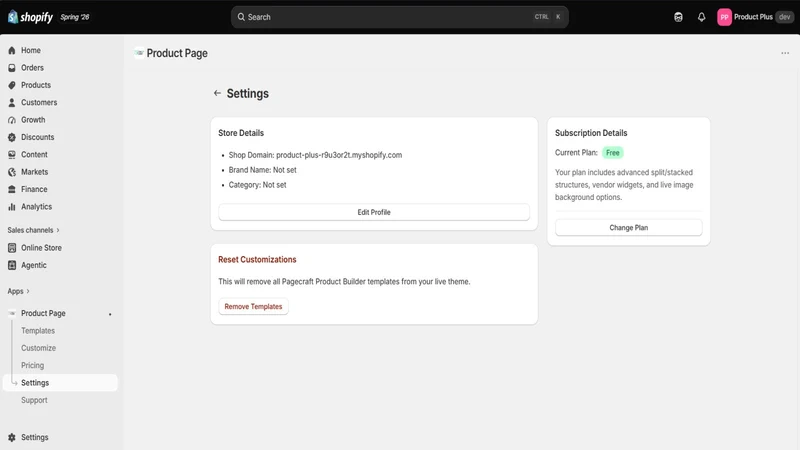The image size is (800, 450).
Task: Open the Customers person icon
Action: (x=12, y=103)
